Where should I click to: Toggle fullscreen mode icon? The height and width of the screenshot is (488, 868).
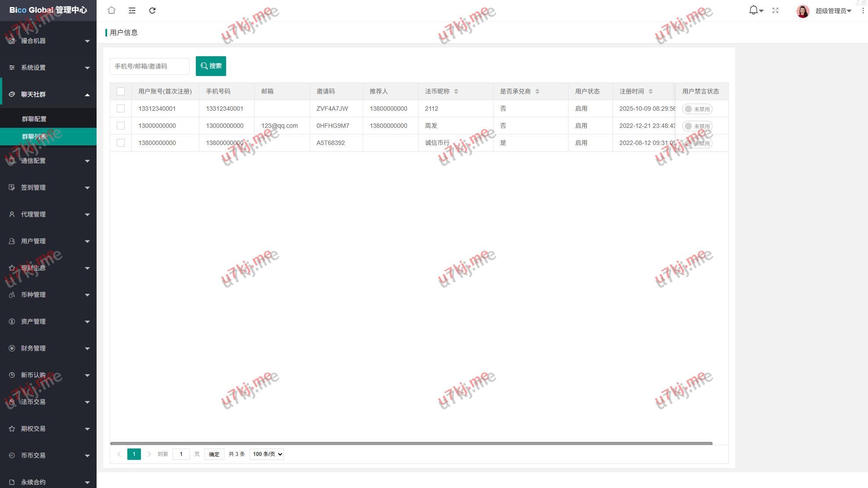[775, 11]
